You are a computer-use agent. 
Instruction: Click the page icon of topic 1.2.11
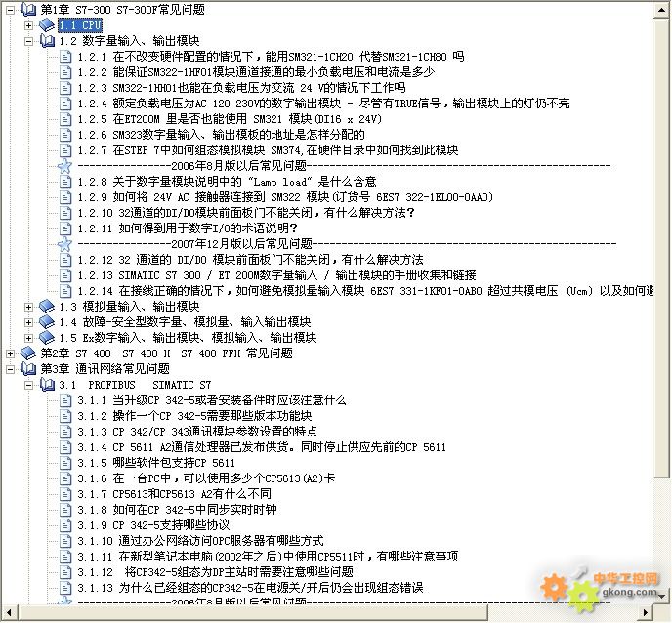pos(65,228)
